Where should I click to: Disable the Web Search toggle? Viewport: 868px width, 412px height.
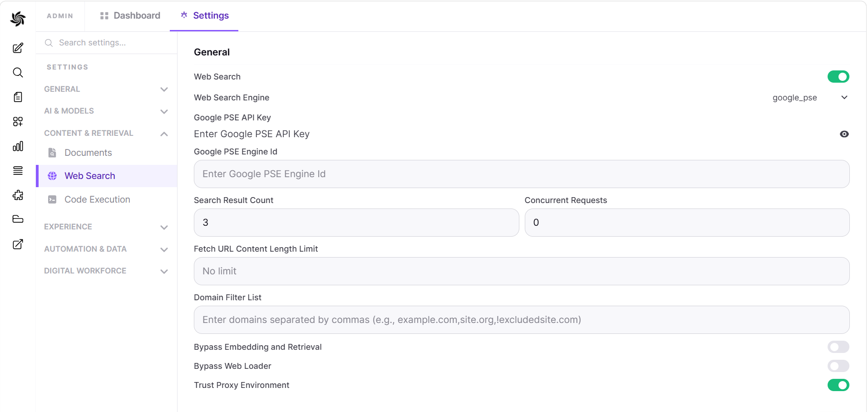pyautogui.click(x=838, y=77)
